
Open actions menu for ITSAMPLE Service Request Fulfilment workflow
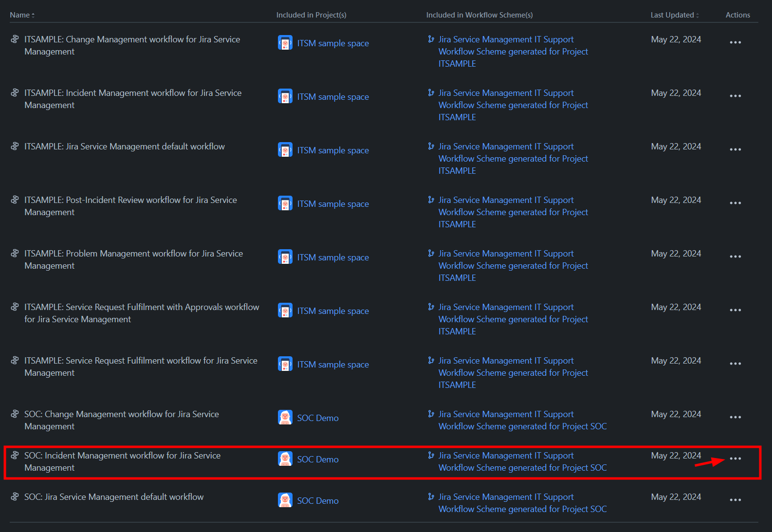point(735,364)
